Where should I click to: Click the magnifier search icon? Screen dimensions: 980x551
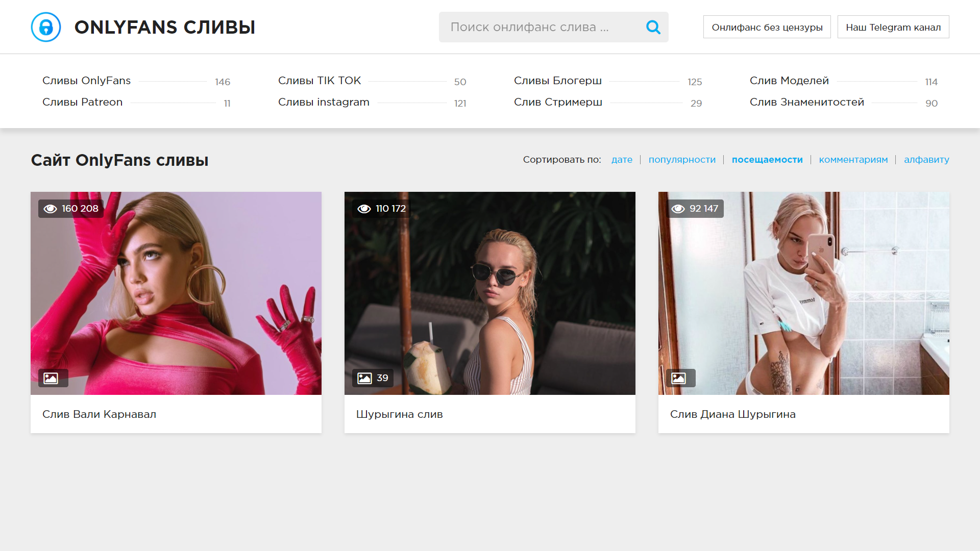click(653, 27)
